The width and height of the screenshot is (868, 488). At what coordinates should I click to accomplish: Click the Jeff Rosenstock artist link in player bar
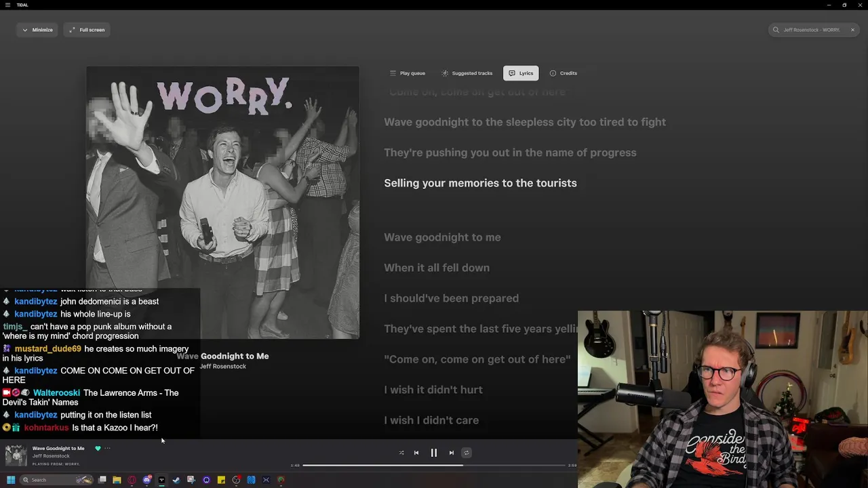click(x=51, y=456)
